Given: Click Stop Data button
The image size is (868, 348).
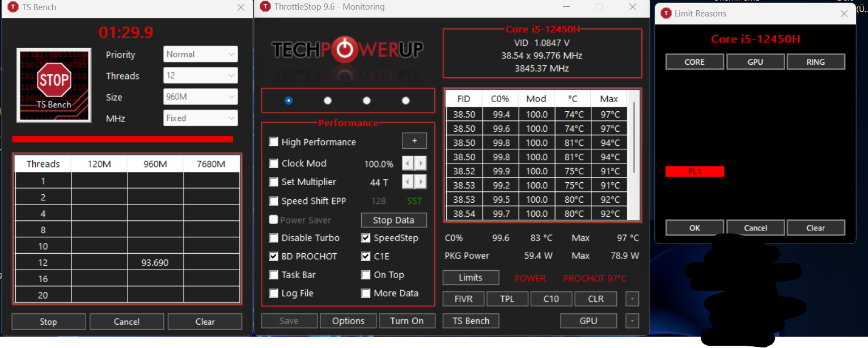Looking at the screenshot, I should tap(393, 220).
